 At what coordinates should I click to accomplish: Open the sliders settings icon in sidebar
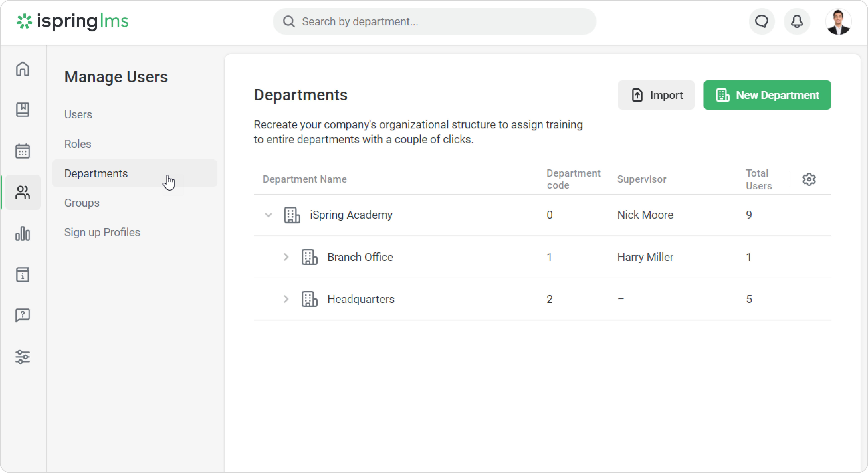(23, 357)
